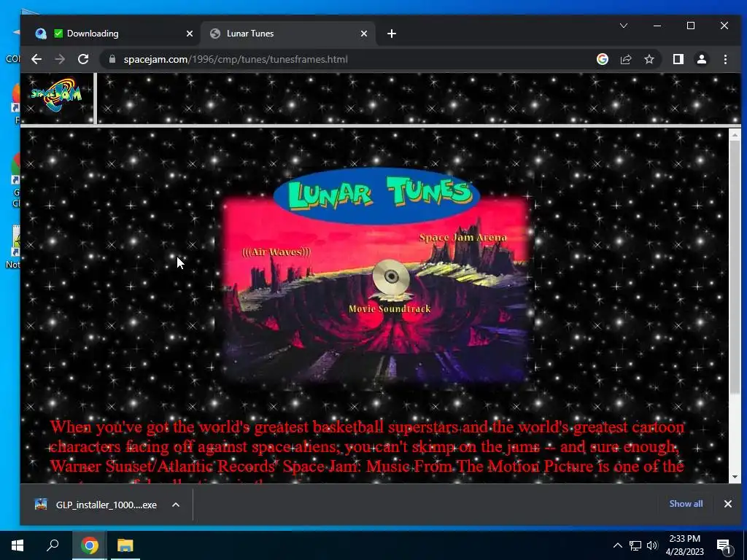Open Windows taskbar search

click(x=53, y=545)
